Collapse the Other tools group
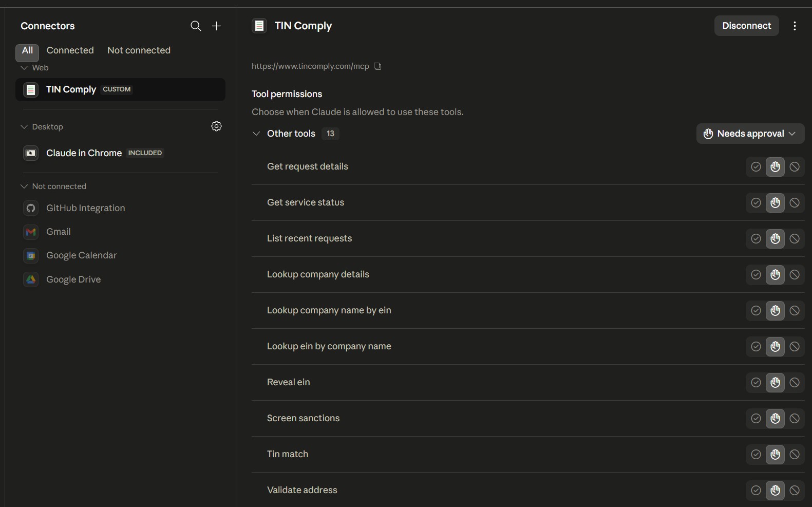The width and height of the screenshot is (812, 507). point(256,134)
